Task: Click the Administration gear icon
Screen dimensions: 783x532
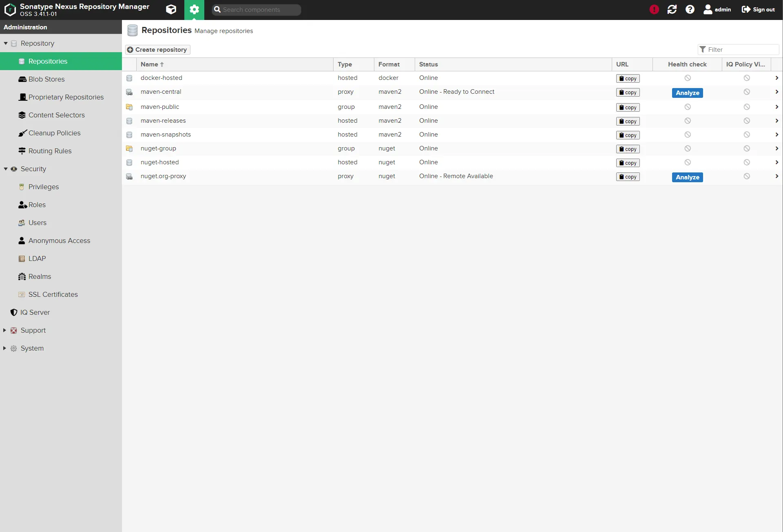Action: tap(194, 9)
